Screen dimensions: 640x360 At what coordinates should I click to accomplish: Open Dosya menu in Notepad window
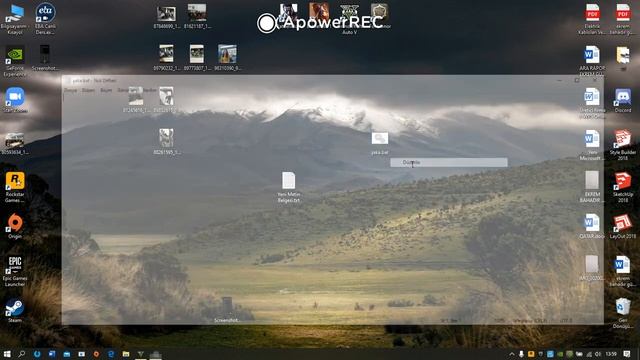point(71,90)
